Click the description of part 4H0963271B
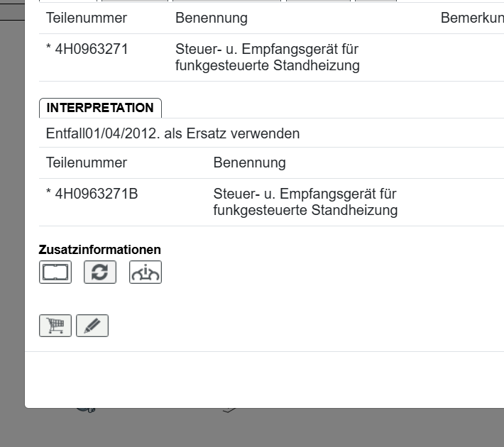The width and height of the screenshot is (504, 447). click(x=305, y=202)
